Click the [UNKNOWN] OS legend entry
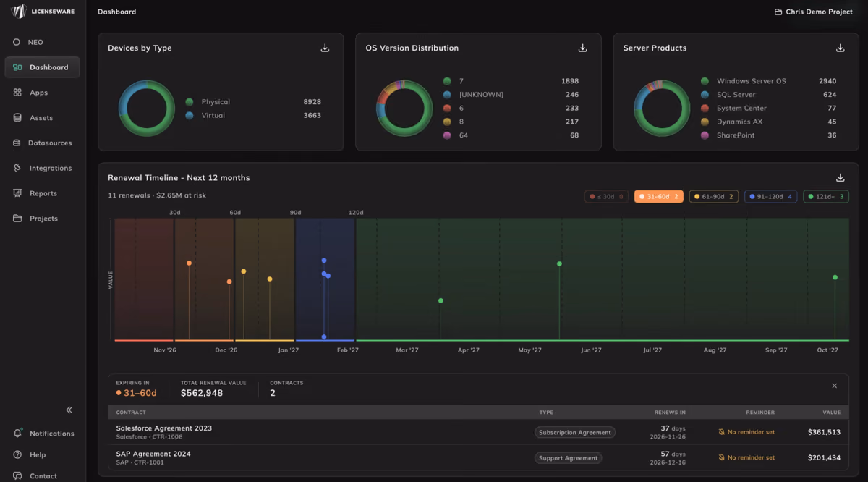Viewport: 868px width, 482px height. (511, 95)
